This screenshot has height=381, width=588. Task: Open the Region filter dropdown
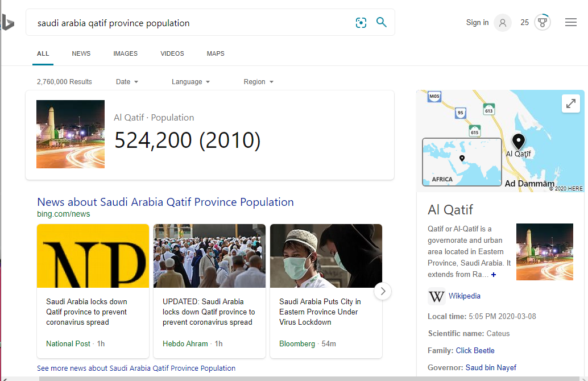[x=258, y=82]
